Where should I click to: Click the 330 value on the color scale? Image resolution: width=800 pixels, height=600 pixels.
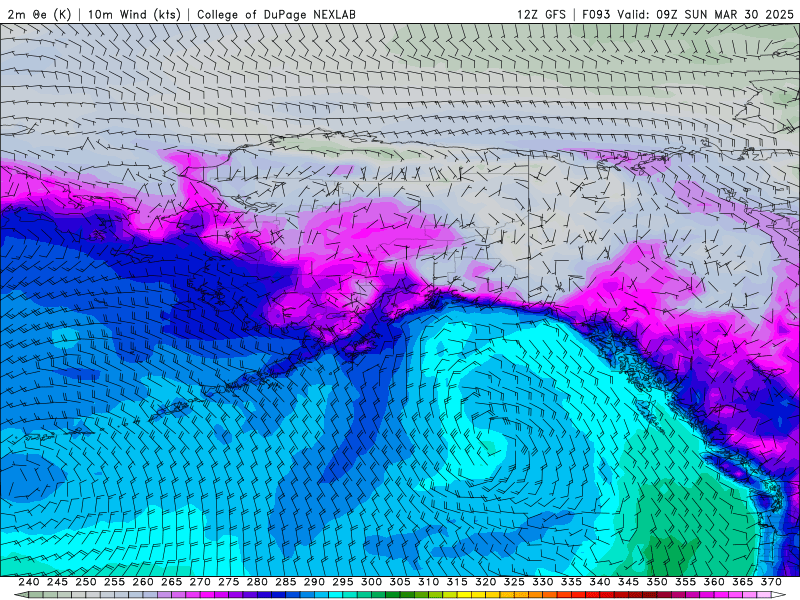click(543, 582)
